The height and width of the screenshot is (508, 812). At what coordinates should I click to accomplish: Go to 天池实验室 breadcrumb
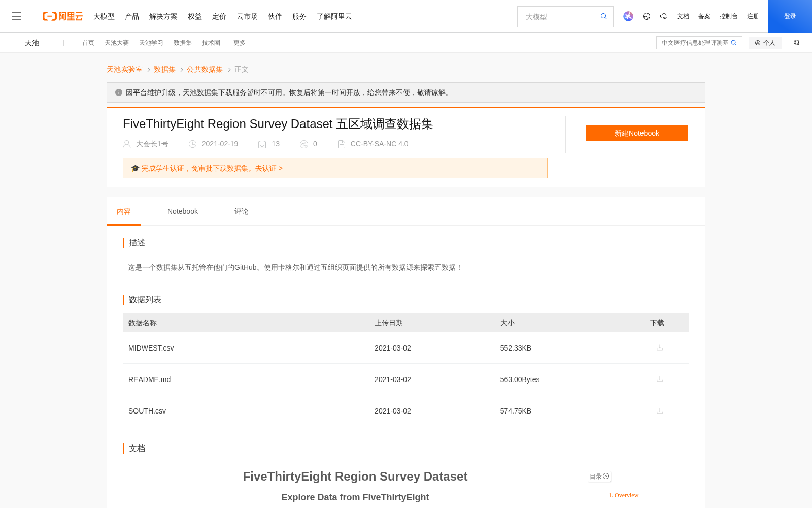124,69
